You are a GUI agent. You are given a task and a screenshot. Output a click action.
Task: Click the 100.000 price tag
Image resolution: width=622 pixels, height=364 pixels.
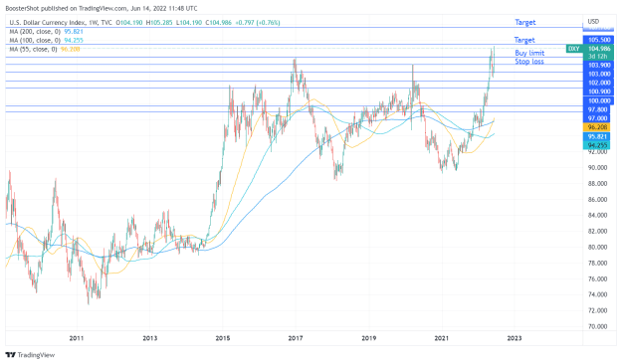[x=598, y=100]
